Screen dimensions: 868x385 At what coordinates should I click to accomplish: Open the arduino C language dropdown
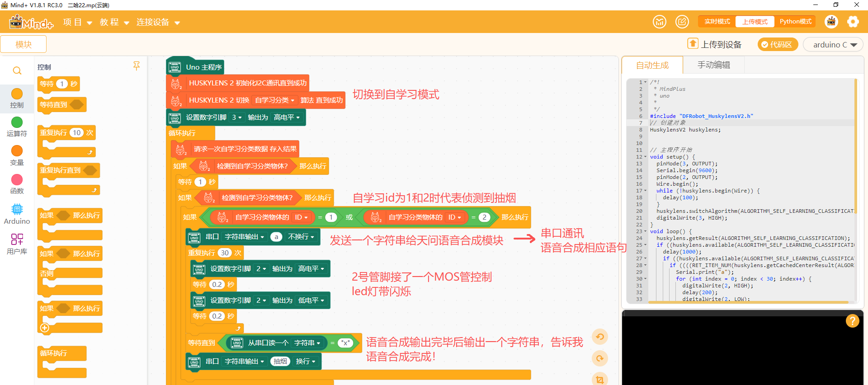833,44
